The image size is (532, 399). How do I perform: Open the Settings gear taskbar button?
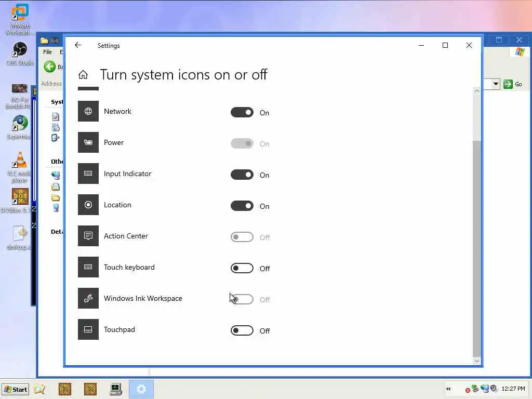pyautogui.click(x=141, y=389)
